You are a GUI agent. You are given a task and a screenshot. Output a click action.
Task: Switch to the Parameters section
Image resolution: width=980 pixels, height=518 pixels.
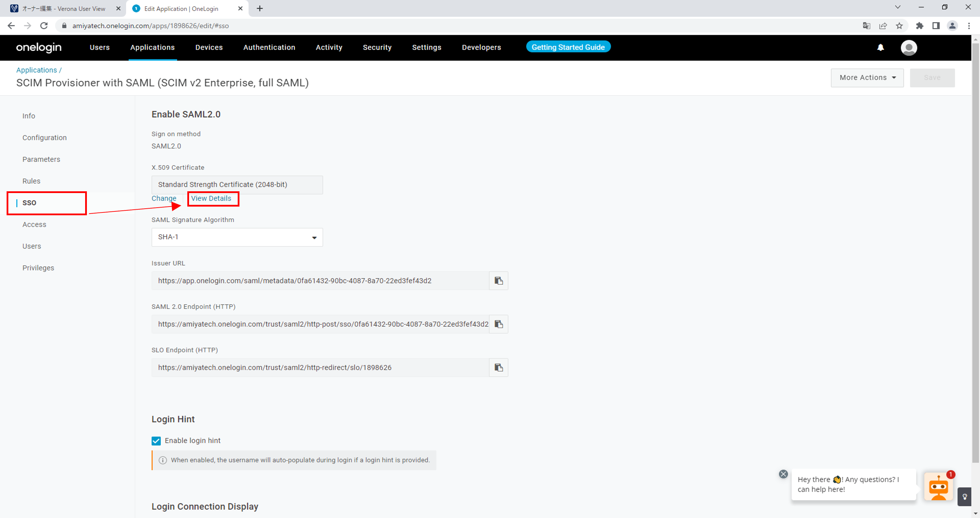(x=41, y=159)
